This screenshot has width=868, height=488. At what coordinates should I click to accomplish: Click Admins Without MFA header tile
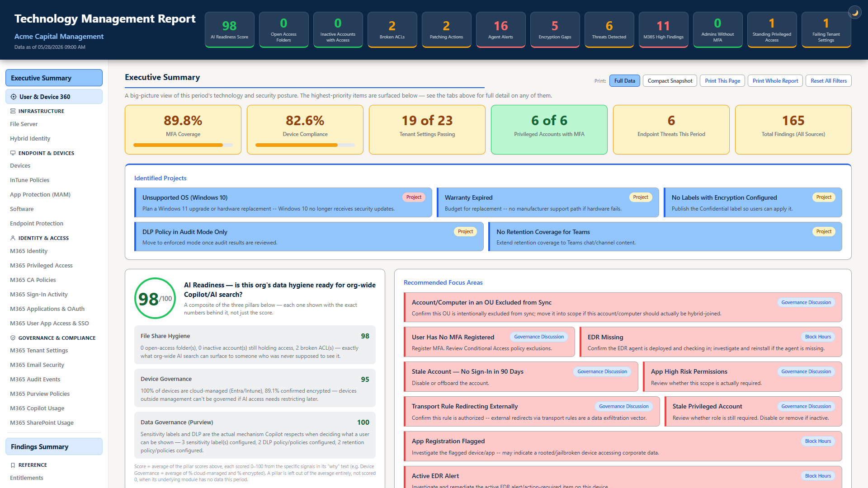tap(718, 29)
